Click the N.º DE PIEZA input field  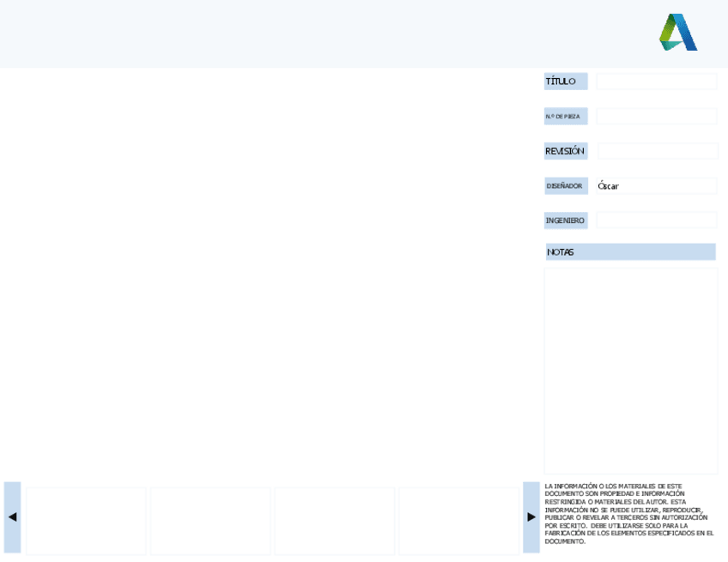pos(657,116)
